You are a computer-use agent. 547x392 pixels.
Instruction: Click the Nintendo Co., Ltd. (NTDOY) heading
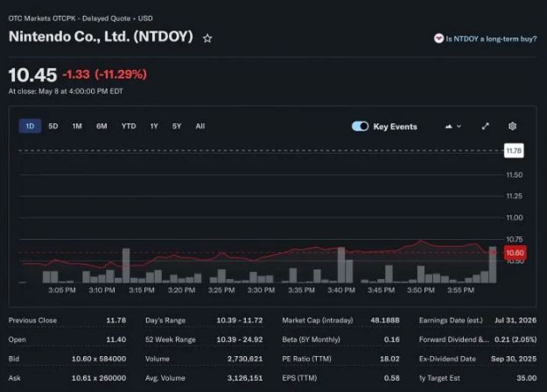coord(101,37)
